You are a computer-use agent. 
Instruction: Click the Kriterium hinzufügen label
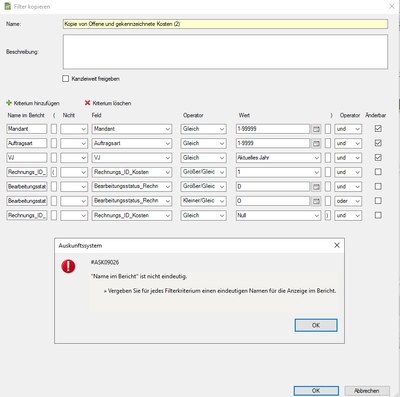37,103
